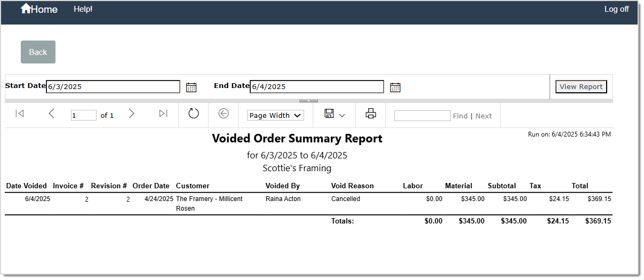644x280 pixels.
Task: Click the Find text search box
Action: point(423,116)
